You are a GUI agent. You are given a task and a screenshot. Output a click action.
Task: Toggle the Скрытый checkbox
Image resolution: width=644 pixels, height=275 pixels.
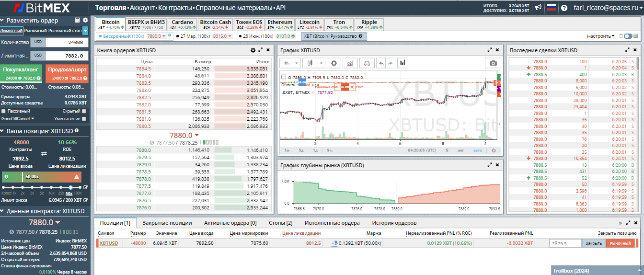coord(84,111)
